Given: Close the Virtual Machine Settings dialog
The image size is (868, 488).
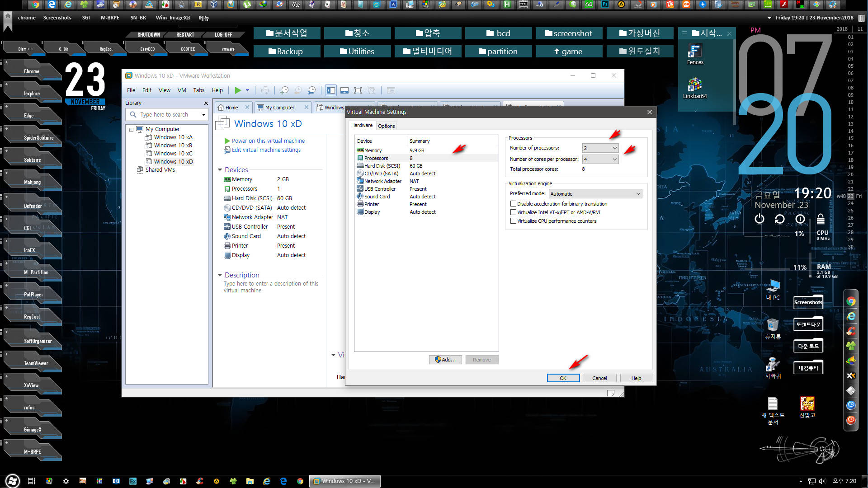Looking at the screenshot, I should [x=650, y=112].
